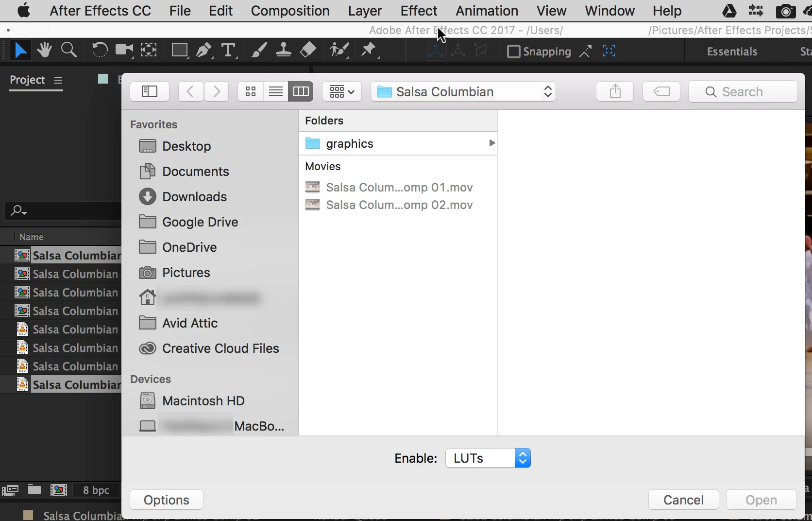Open the Project panel menu
This screenshot has height=521, width=812.
click(x=58, y=80)
